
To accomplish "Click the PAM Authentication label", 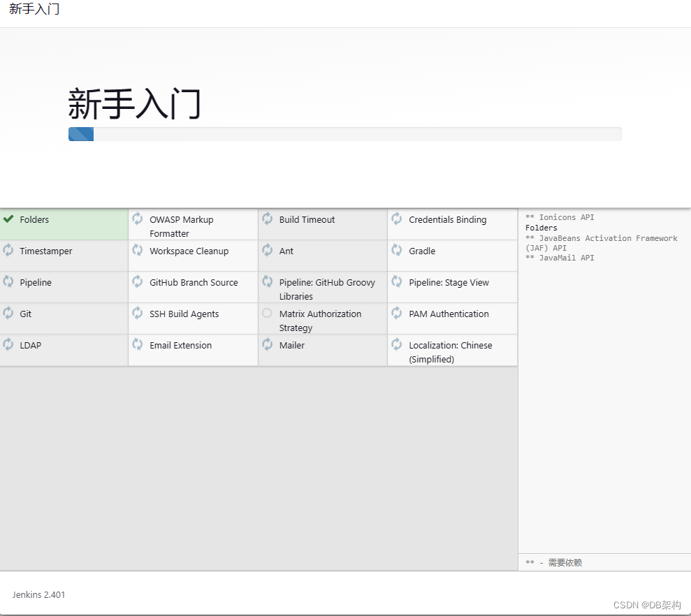I will pos(449,314).
